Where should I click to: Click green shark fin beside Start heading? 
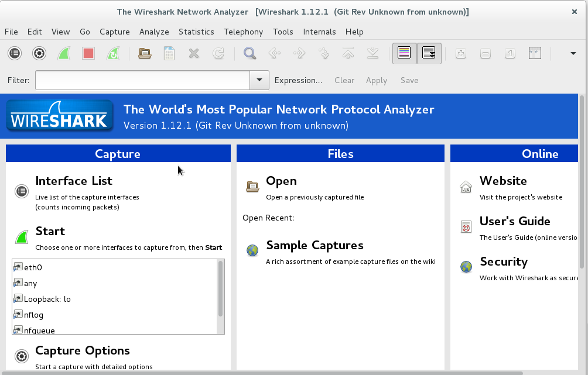click(22, 237)
